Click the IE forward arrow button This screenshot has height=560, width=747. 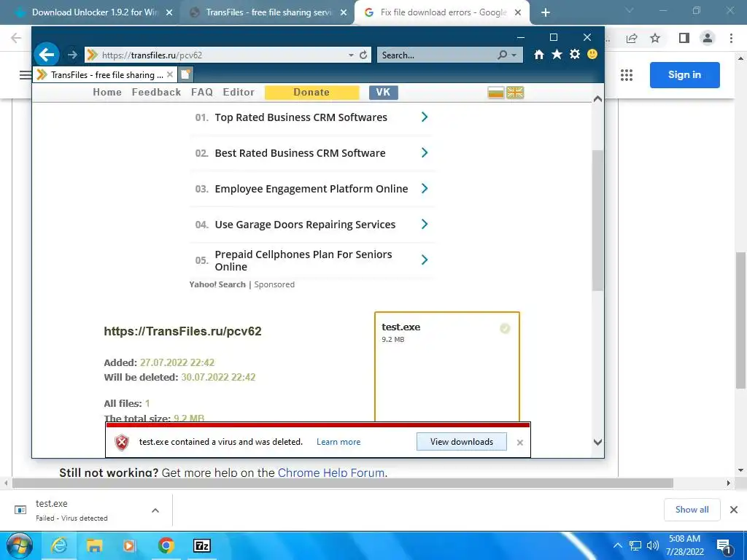tap(72, 55)
